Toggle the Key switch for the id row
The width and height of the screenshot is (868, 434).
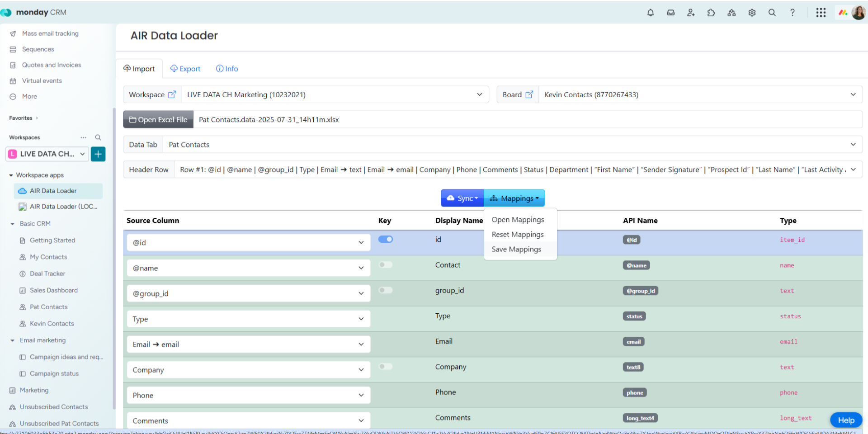386,239
